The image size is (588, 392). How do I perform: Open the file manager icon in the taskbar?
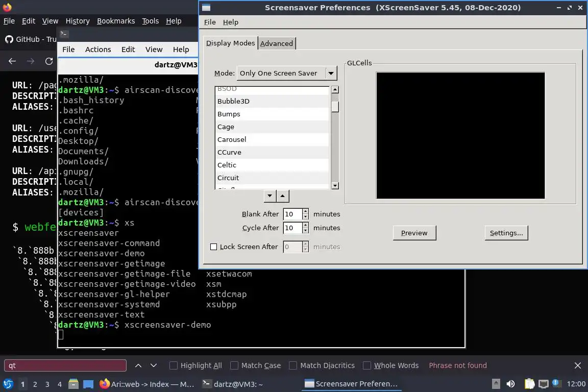(73, 384)
